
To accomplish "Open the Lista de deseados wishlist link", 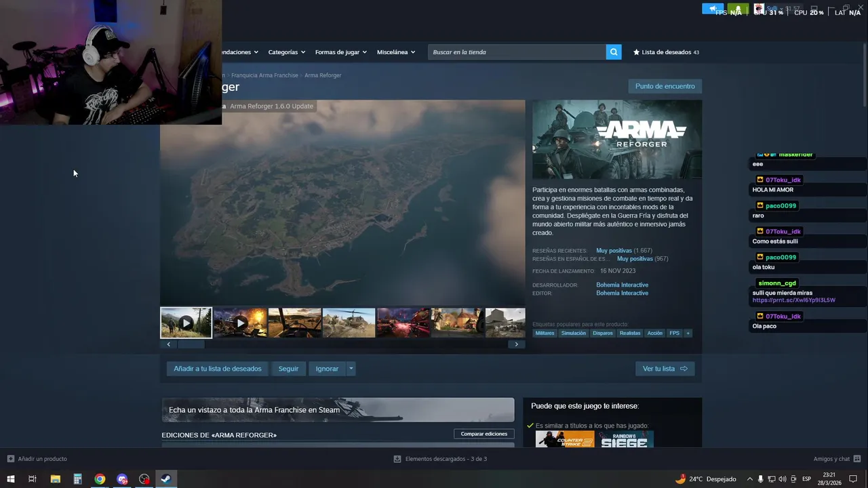I will pos(666,52).
